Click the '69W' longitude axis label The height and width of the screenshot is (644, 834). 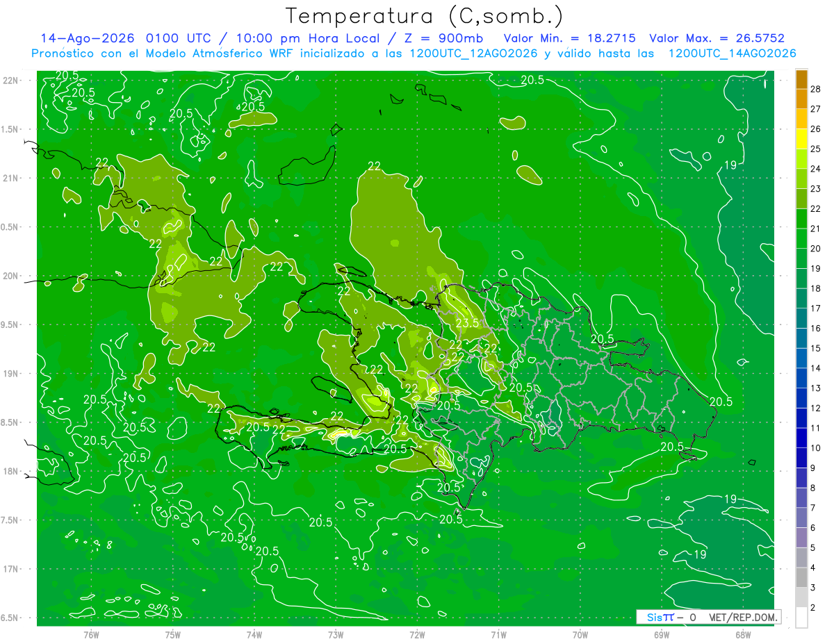pyautogui.click(x=661, y=635)
